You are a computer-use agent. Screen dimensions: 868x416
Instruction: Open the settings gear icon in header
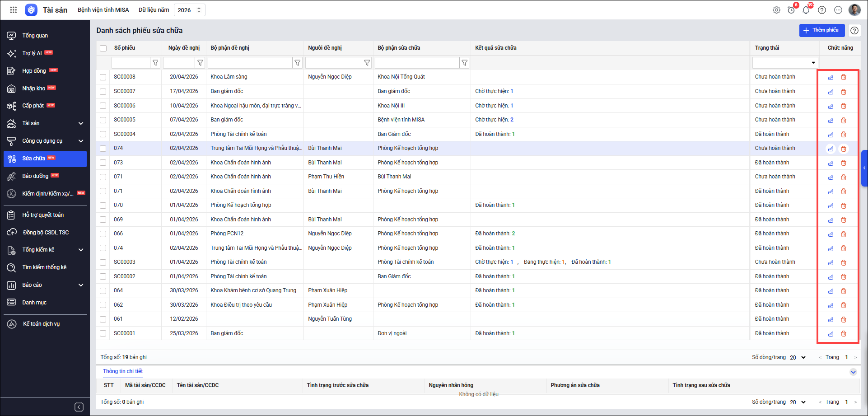point(776,10)
